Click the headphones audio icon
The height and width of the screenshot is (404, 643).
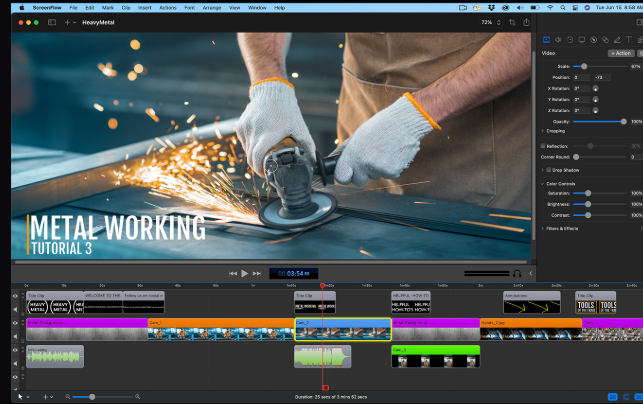coord(517,273)
